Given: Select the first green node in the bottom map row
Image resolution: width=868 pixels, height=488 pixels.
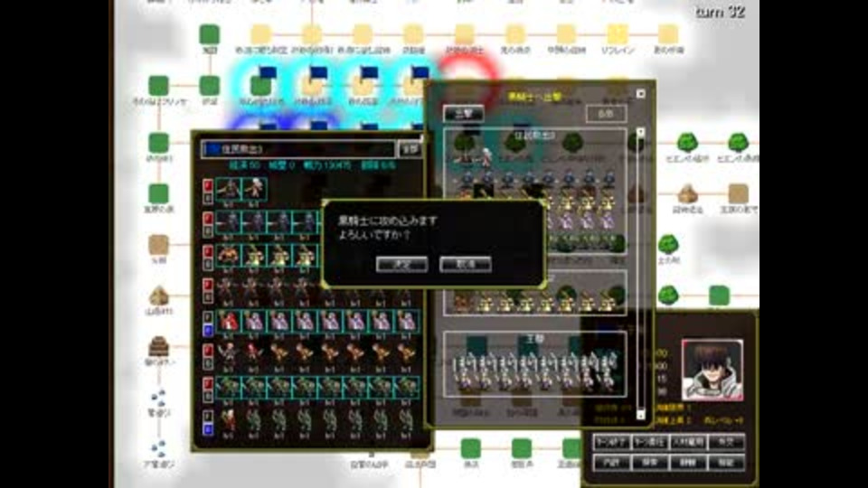Looking at the screenshot, I should tap(470, 448).
